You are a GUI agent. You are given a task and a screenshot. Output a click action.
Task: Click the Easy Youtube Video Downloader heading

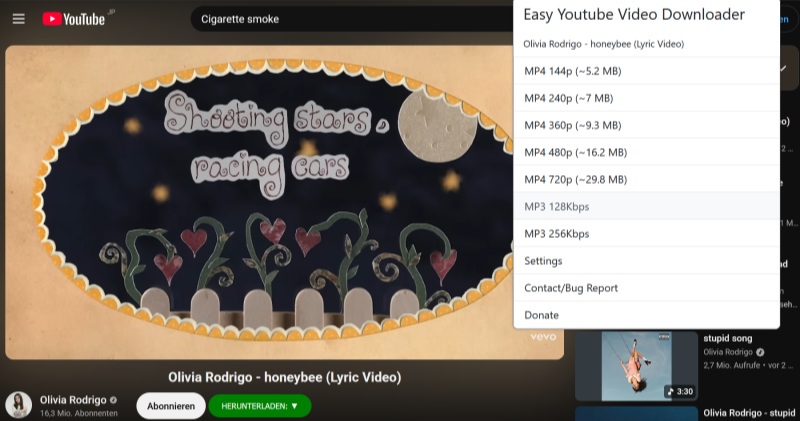coord(634,14)
